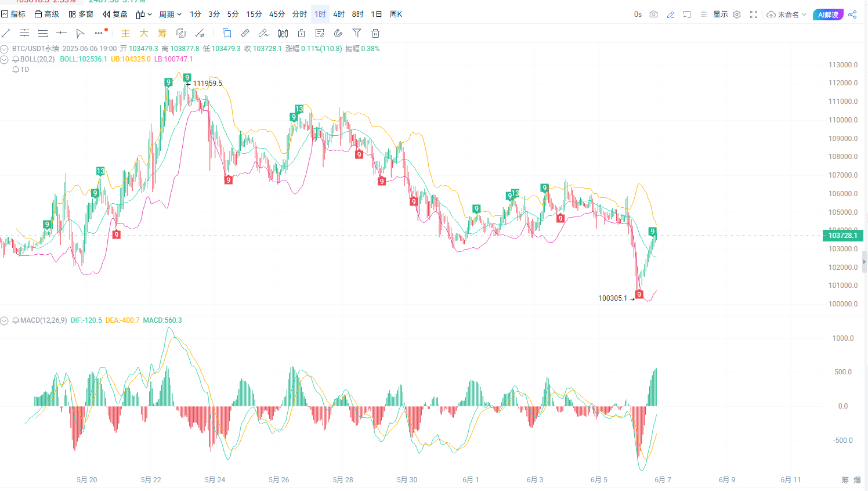Click the MACD alert bell icon
868x491 pixels.
16,320
